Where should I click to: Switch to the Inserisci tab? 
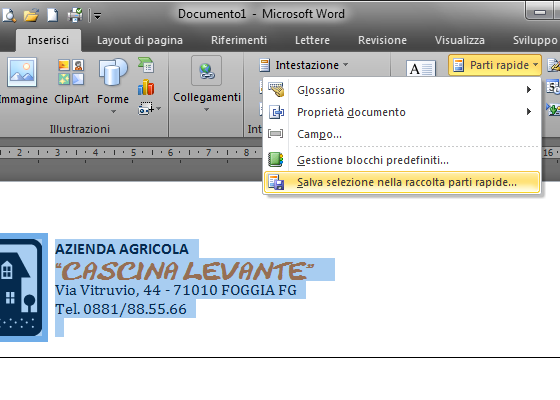[x=48, y=40]
